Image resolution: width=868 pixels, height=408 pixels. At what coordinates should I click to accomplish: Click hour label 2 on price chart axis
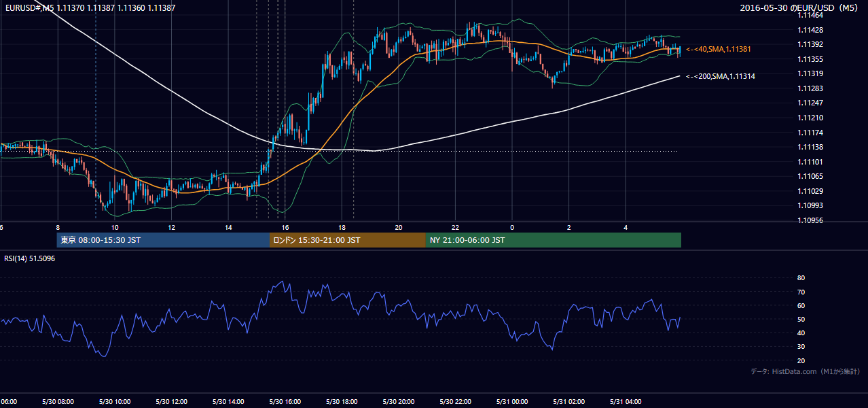[569, 228]
